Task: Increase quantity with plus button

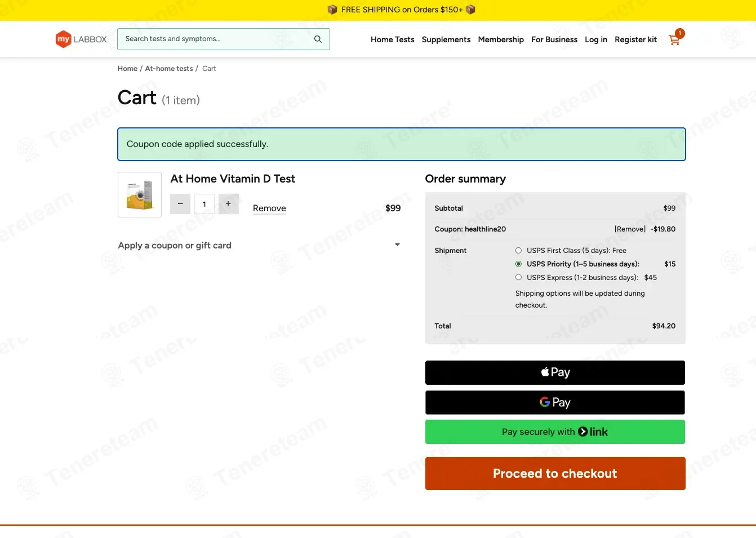Action: point(228,204)
